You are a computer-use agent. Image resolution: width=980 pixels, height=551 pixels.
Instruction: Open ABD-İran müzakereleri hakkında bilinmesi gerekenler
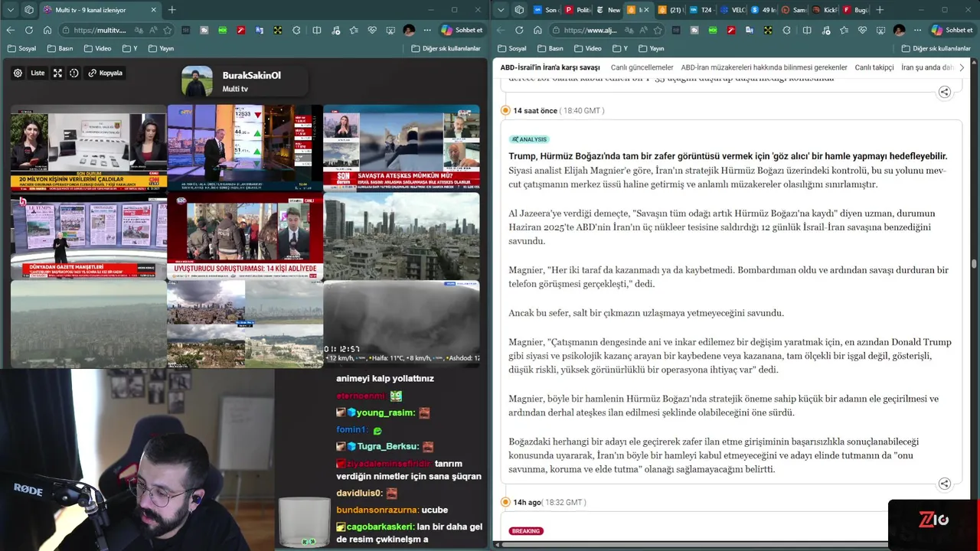tap(764, 67)
